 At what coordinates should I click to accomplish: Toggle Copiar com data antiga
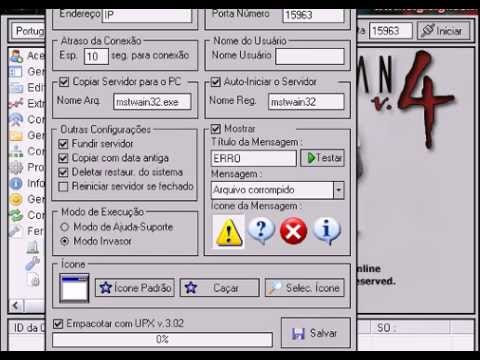(63, 158)
